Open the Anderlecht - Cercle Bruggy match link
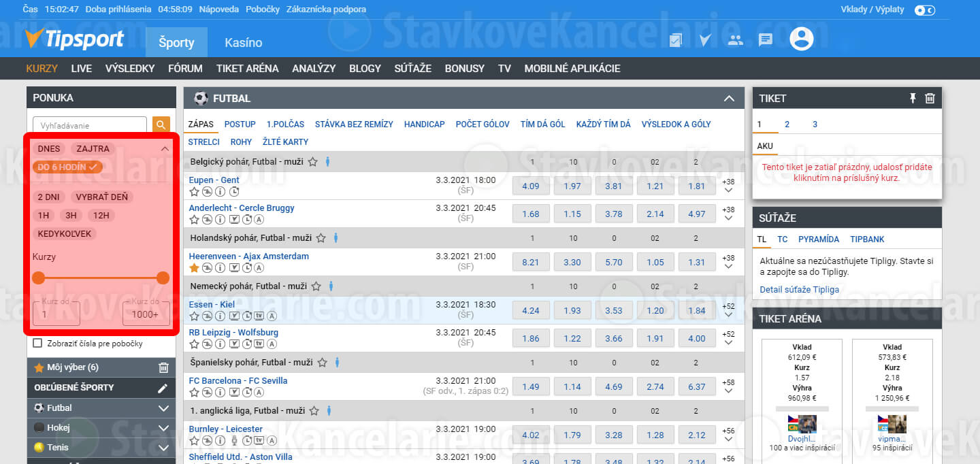980x464 pixels. (x=242, y=208)
